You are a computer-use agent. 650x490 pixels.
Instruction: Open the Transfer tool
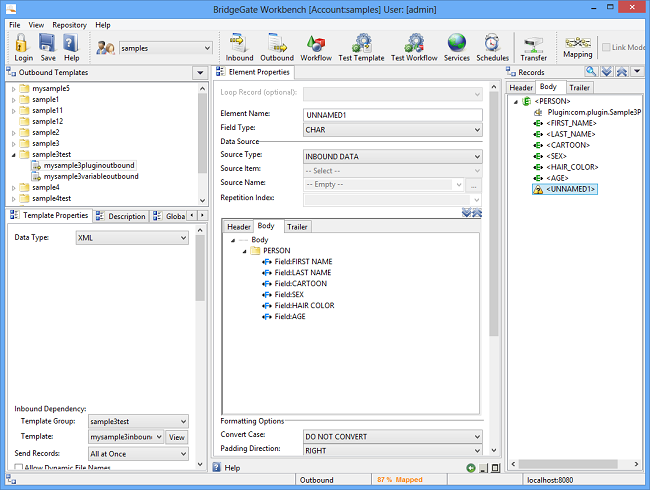coord(534,49)
